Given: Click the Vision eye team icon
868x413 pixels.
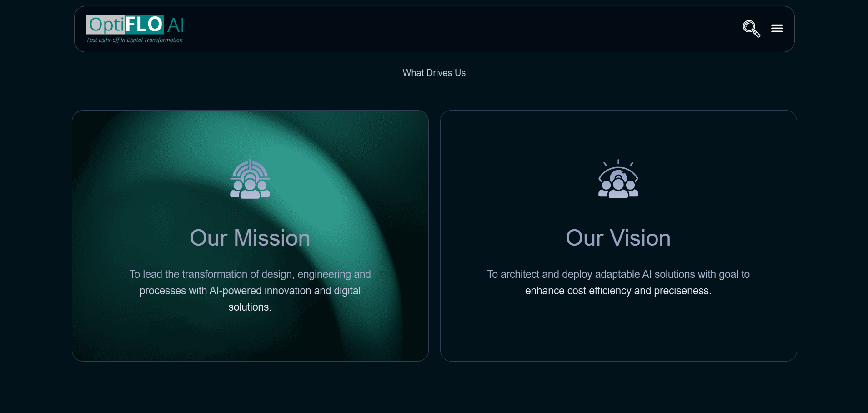Looking at the screenshot, I should click(x=618, y=179).
